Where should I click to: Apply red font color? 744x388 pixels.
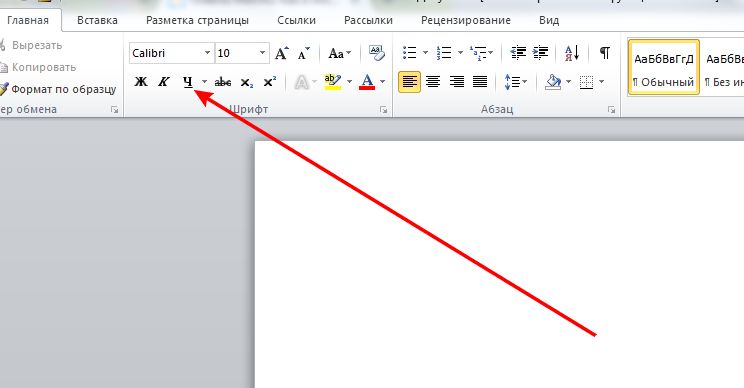tap(367, 82)
